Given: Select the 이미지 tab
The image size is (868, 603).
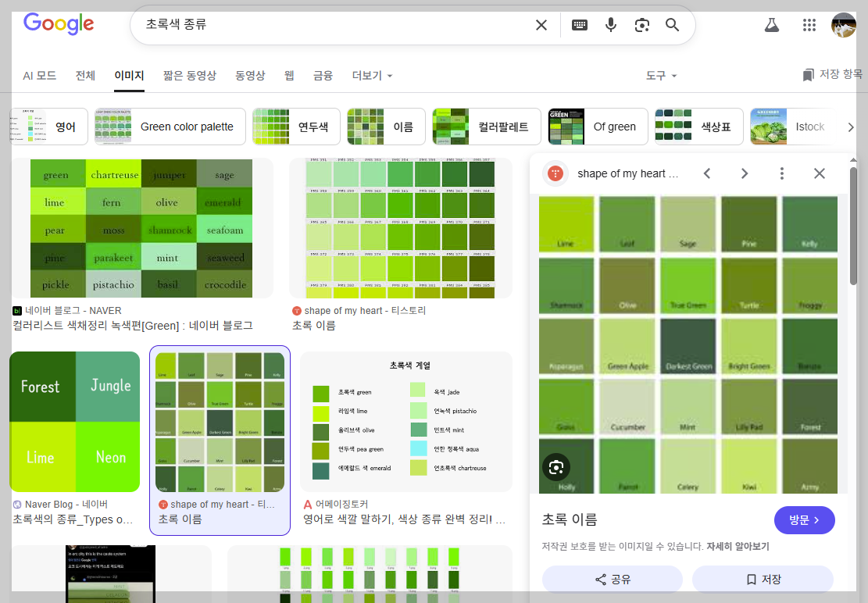Looking at the screenshot, I should coord(129,75).
